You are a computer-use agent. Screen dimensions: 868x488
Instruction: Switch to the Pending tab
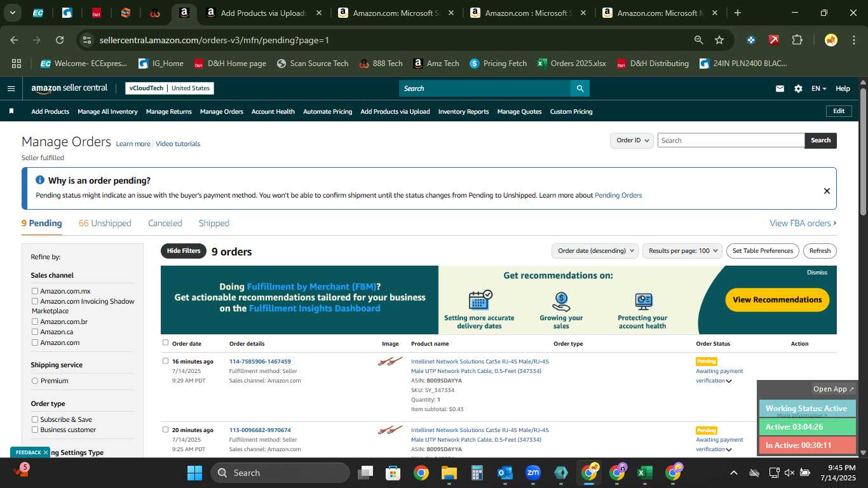[x=42, y=223]
